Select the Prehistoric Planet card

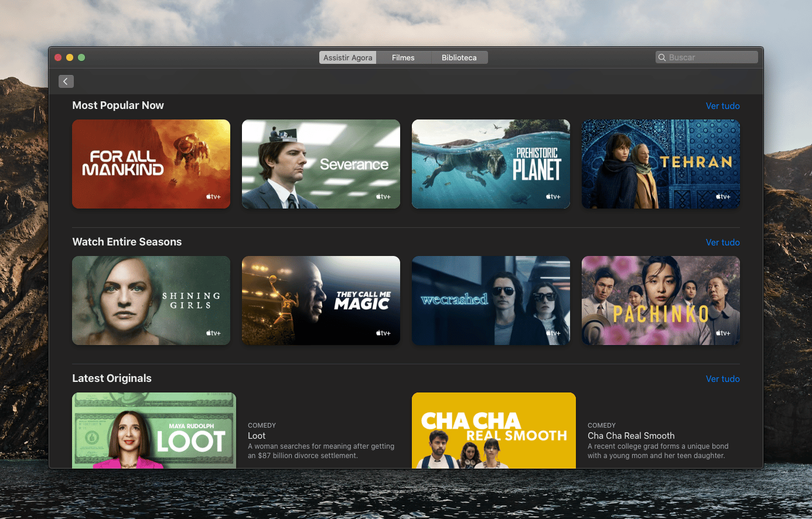pyautogui.click(x=491, y=164)
